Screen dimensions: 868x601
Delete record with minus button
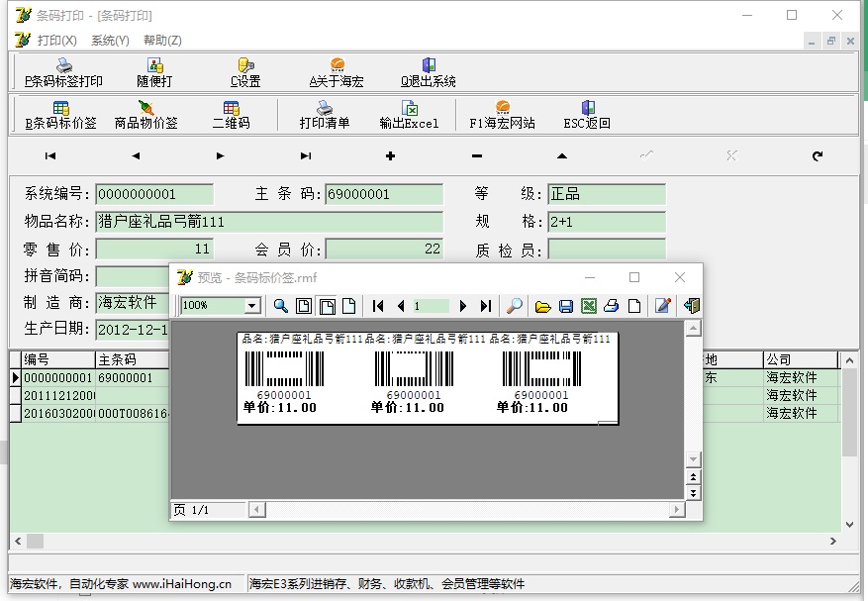click(477, 156)
